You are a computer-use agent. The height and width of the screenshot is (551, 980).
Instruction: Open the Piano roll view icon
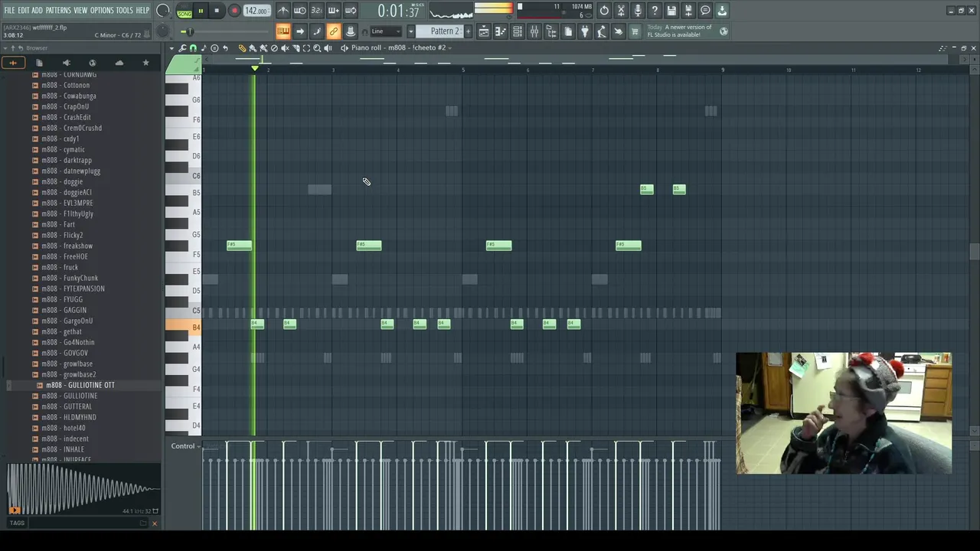[x=501, y=31]
